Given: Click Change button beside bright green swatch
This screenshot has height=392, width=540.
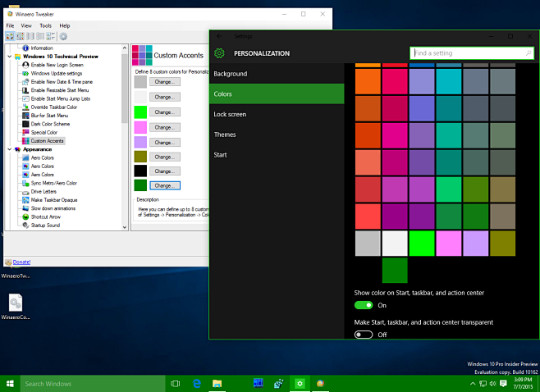Looking at the screenshot, I should click(x=165, y=112).
